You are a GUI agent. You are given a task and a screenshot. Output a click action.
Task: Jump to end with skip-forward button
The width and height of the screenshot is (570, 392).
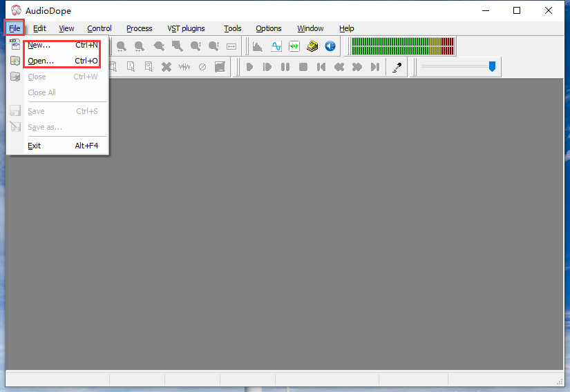click(374, 67)
